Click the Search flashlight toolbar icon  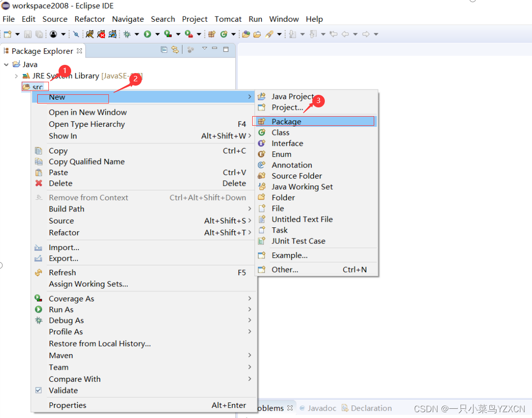(x=270, y=34)
